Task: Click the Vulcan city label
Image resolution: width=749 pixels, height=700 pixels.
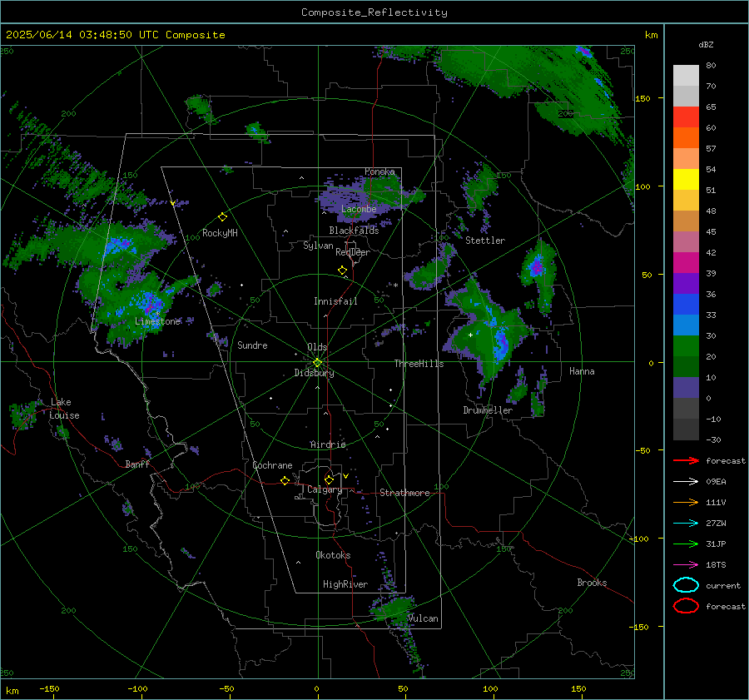Action: click(423, 618)
